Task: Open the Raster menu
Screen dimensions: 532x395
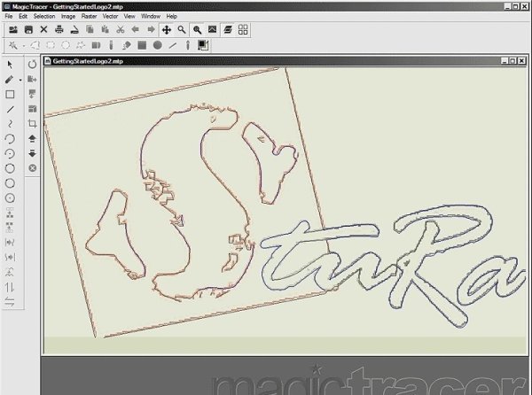Action: click(90, 17)
